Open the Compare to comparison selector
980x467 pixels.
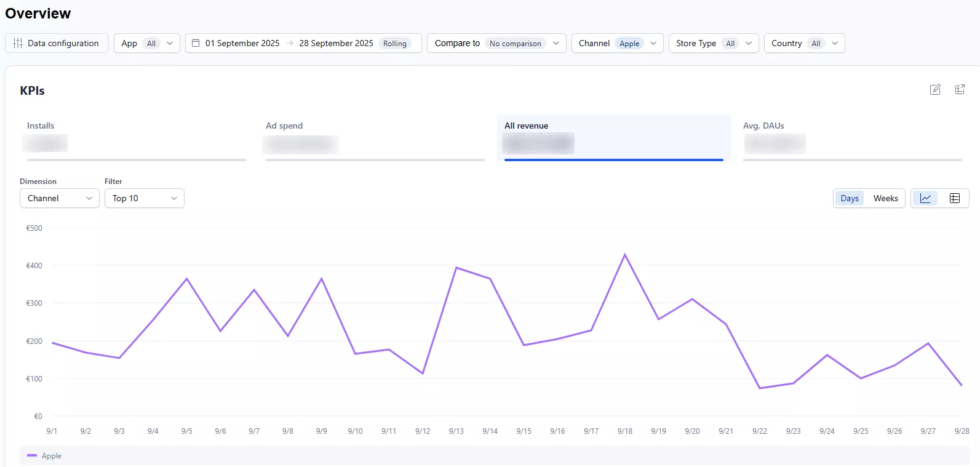496,43
